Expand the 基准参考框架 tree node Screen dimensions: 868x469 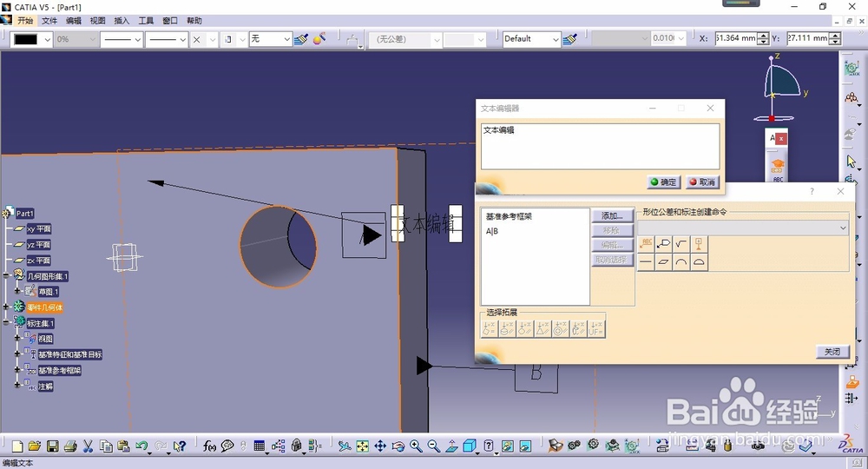tap(17, 370)
